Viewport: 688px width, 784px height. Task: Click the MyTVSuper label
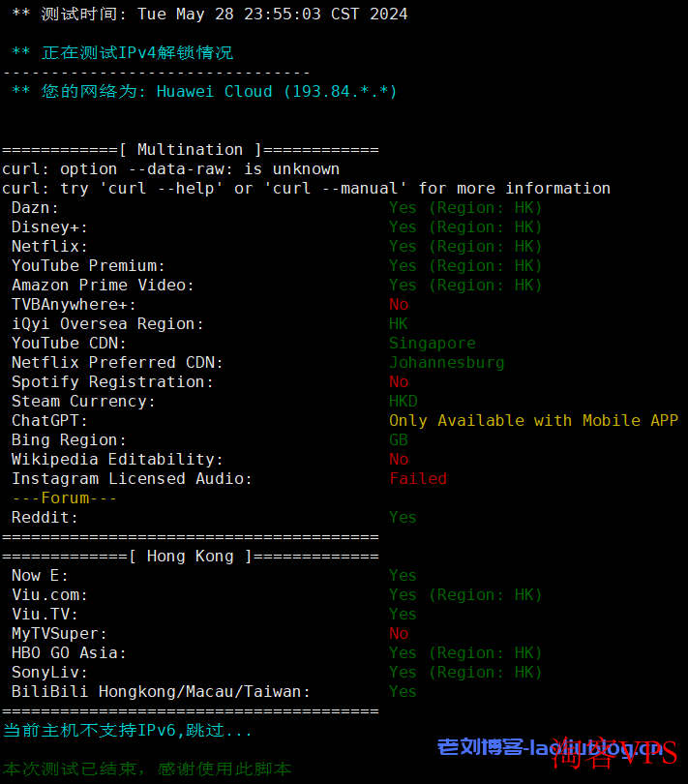pyautogui.click(x=59, y=633)
